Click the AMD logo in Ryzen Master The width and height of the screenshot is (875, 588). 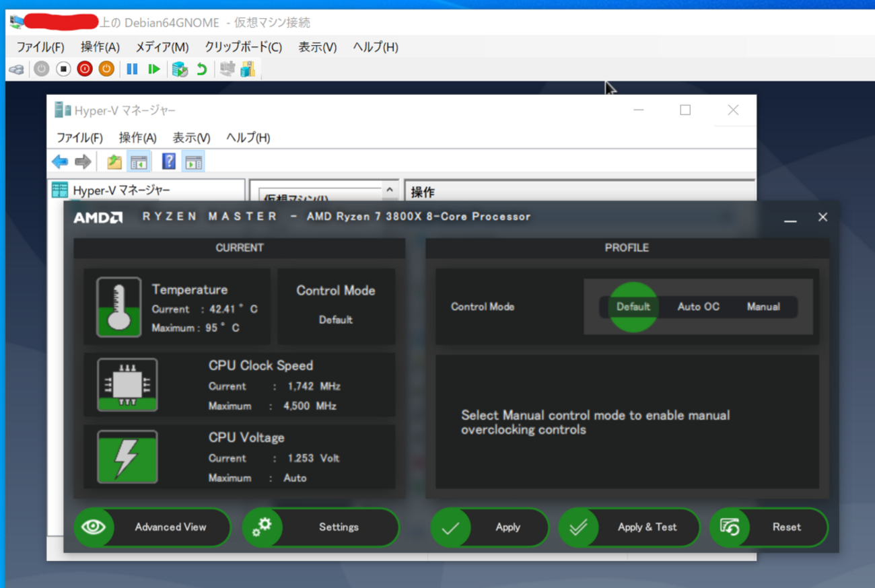(x=98, y=217)
